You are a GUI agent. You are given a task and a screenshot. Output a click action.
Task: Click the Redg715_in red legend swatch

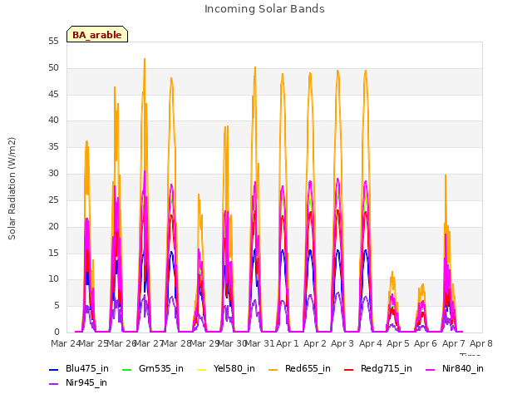tap(349, 369)
